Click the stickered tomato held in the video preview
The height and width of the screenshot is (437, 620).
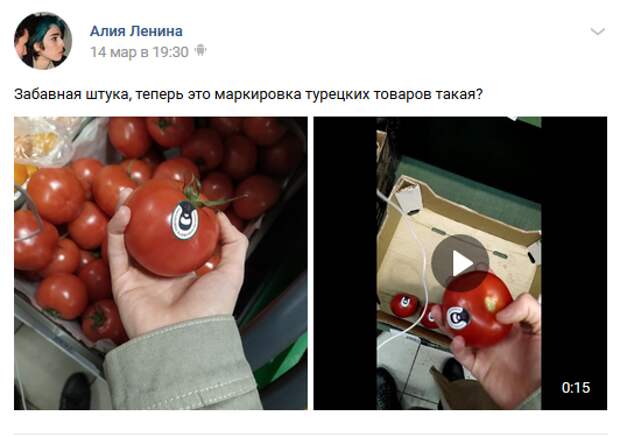[x=477, y=308]
